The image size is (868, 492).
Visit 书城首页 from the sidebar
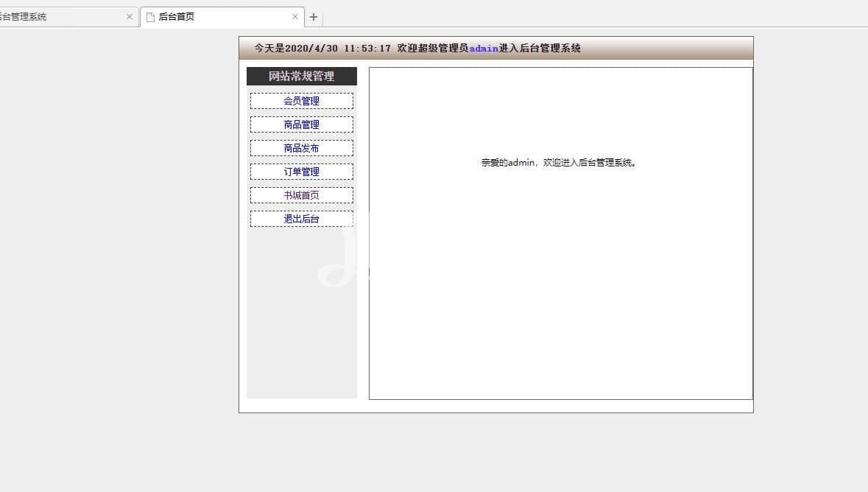coord(302,195)
